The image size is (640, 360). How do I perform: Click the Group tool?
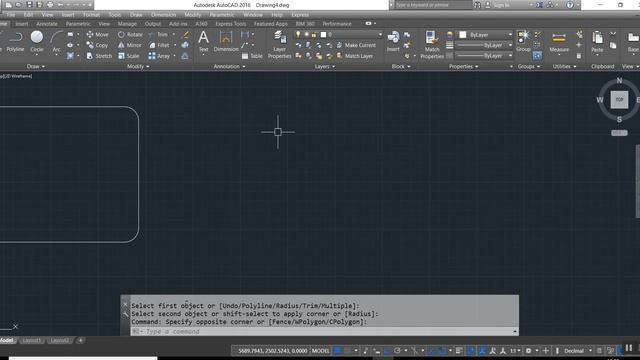click(x=523, y=42)
